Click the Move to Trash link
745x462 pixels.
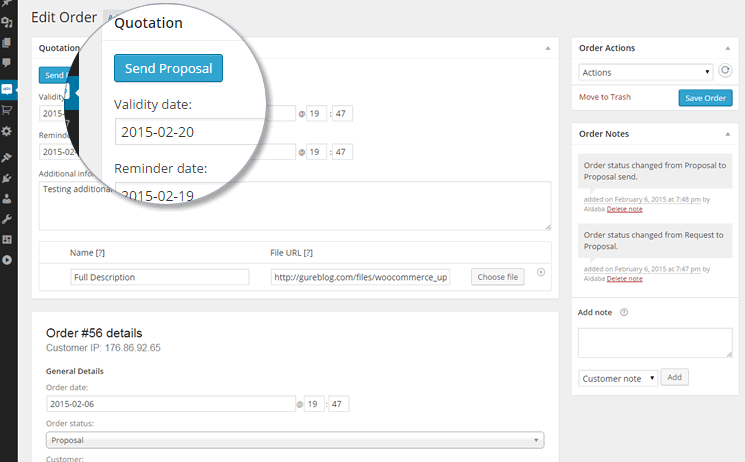605,97
